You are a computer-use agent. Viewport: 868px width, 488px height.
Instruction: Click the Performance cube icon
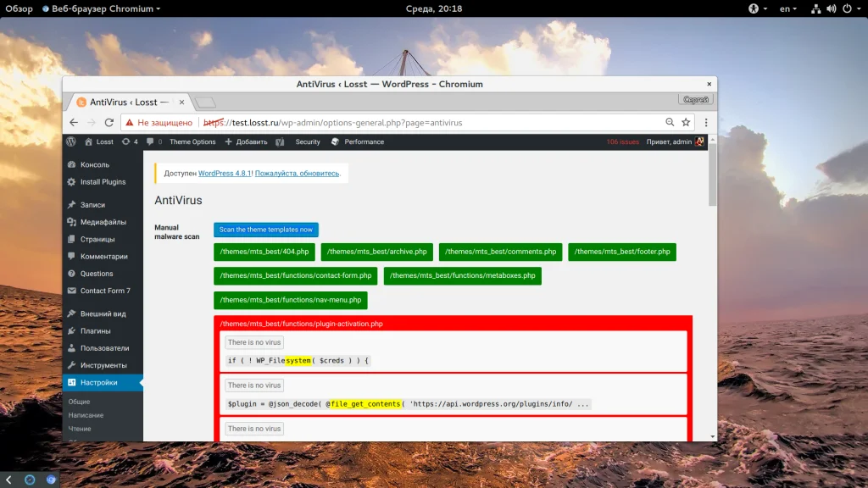[335, 141]
